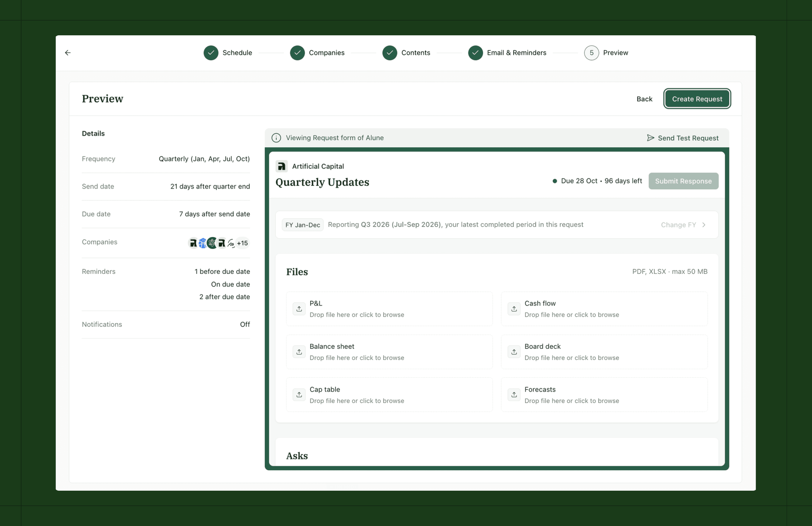Click the 'Reporting Q3 2026 (Jul-Sep 2026)' text
The width and height of the screenshot is (812, 526).
pos(385,224)
